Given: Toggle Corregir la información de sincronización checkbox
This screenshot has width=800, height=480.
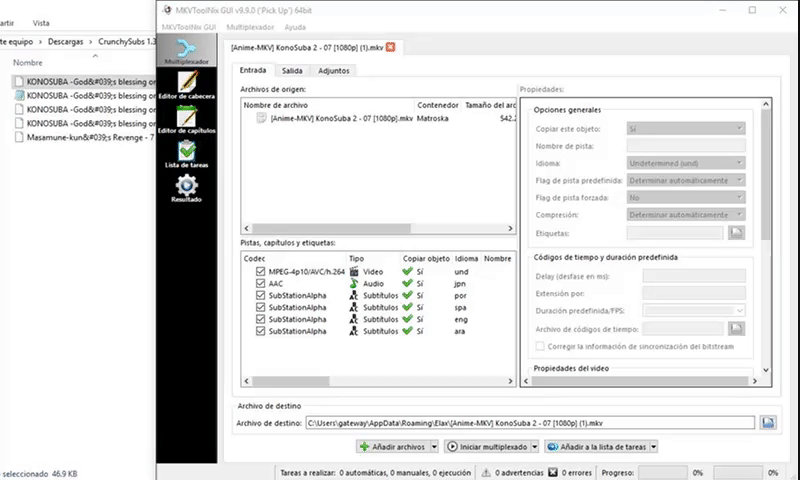Looking at the screenshot, I should tap(540, 346).
